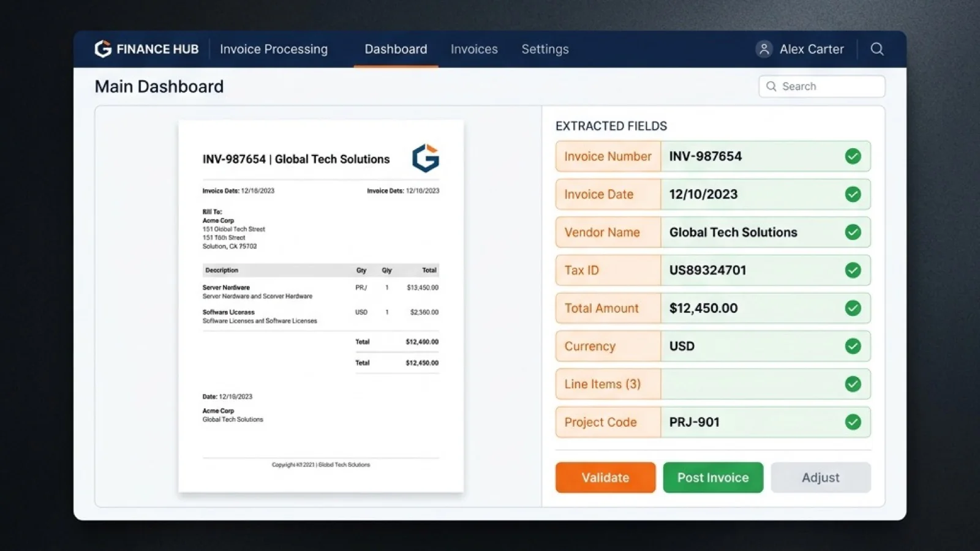Click the green checkmark beside Vendor Name
This screenshot has width=980, height=551.
click(853, 232)
